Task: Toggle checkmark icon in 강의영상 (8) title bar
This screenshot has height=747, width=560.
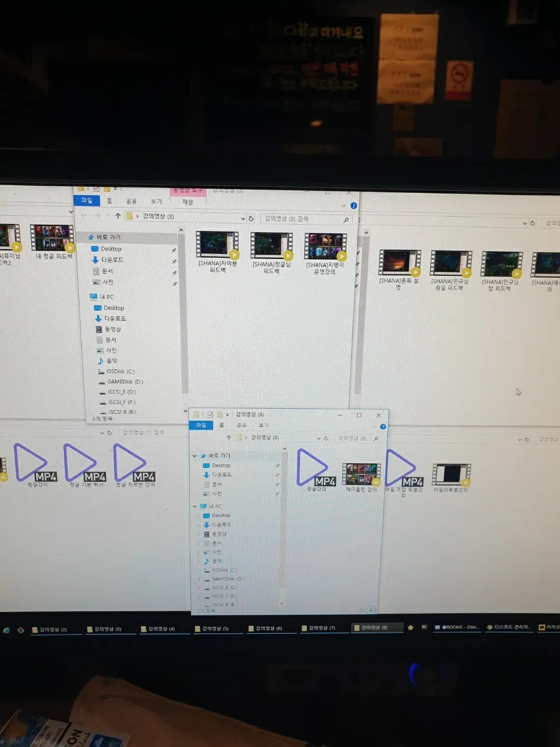Action: tap(210, 414)
